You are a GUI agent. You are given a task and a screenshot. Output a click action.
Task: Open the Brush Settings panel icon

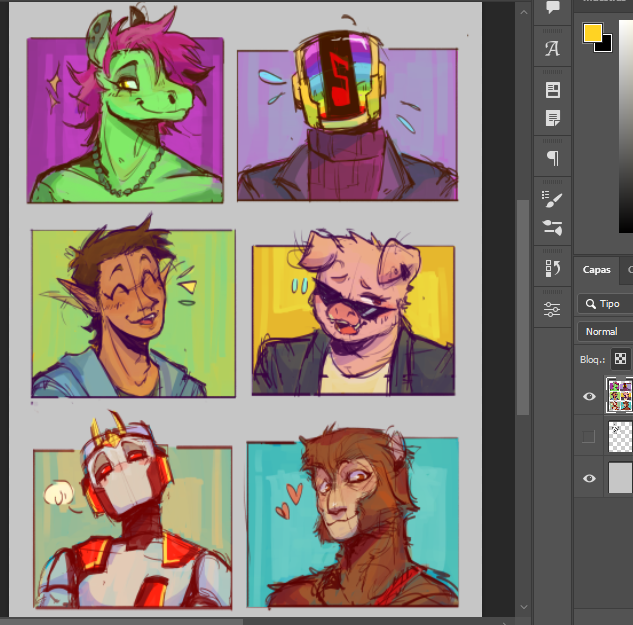click(552, 227)
